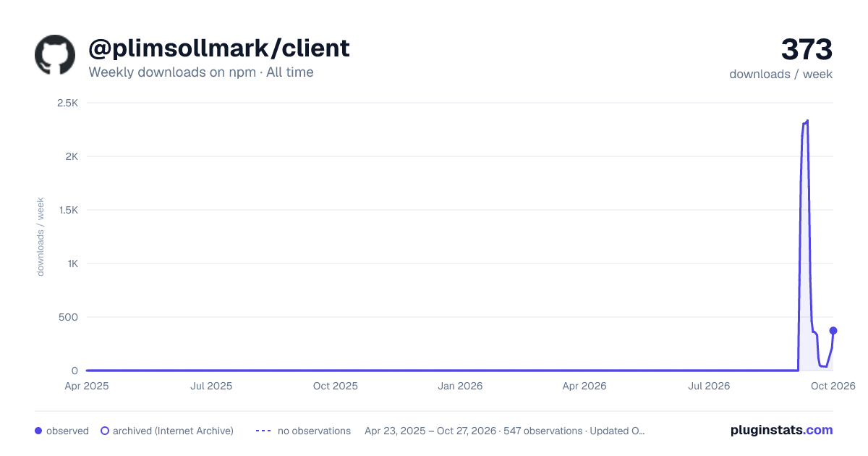Click the filled 'observed' legend marker
Screen dimensions: 868x456
38,431
